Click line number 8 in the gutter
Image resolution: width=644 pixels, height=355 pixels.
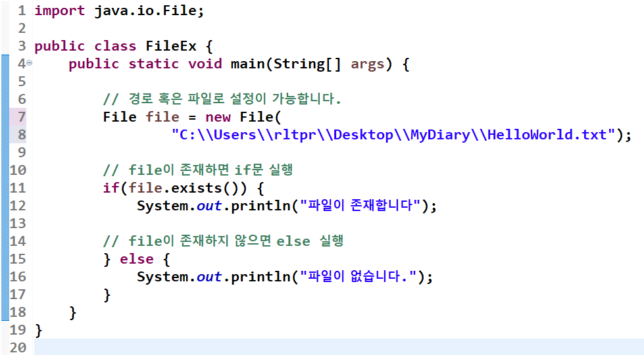[x=21, y=135]
